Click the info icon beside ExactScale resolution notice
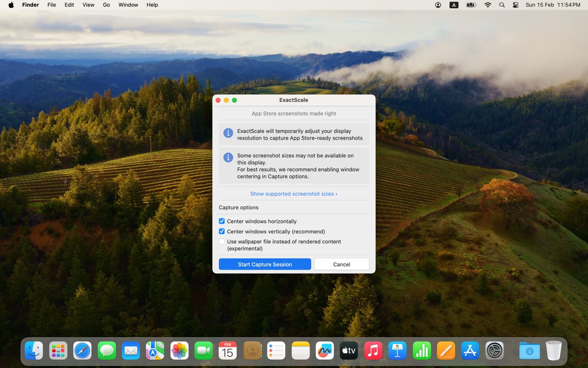Image resolution: width=588 pixels, height=368 pixels. coord(228,133)
